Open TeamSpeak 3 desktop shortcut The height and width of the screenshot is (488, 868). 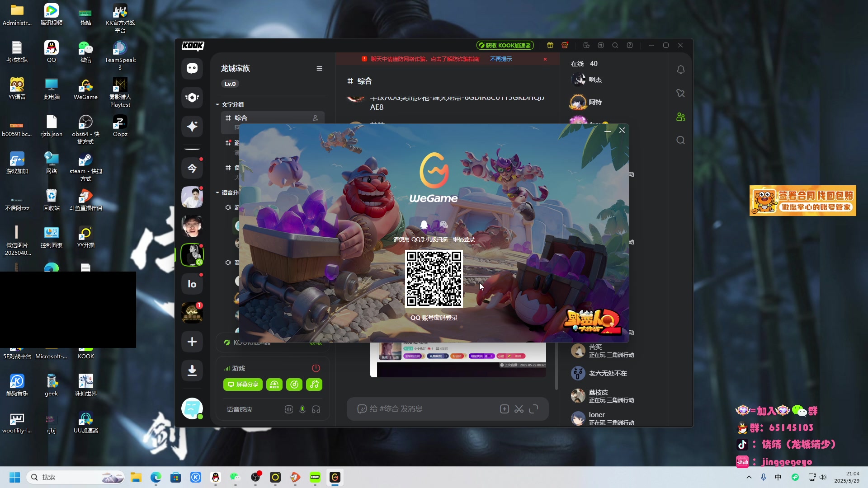pyautogui.click(x=120, y=56)
